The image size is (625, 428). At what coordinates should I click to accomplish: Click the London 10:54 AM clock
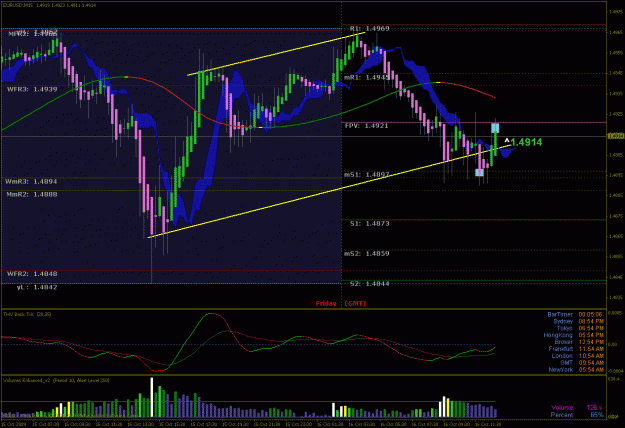click(578, 356)
